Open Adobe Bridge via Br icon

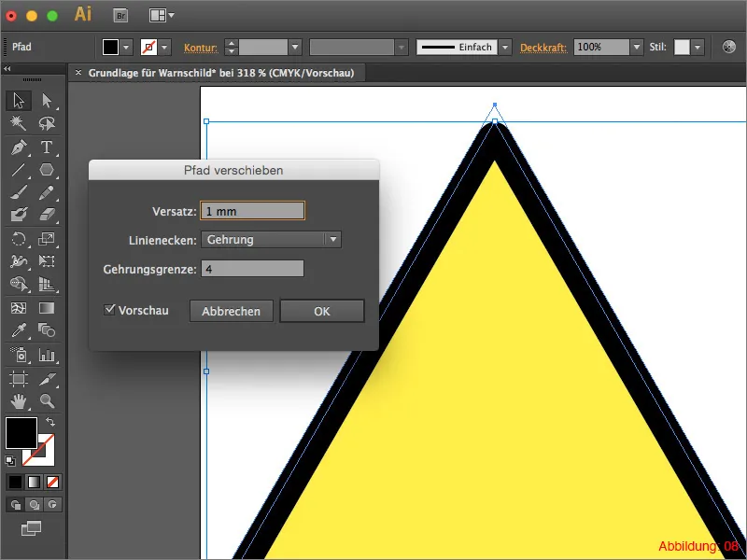coord(121,16)
